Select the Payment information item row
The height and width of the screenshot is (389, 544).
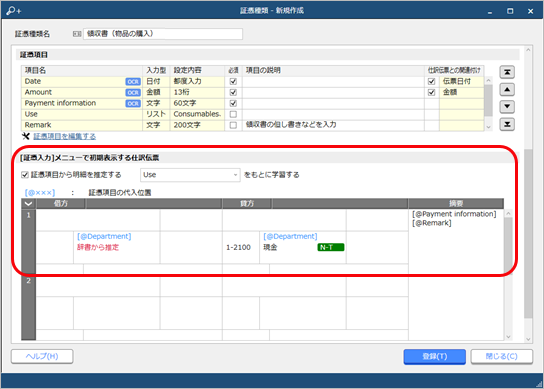[x=252, y=103]
